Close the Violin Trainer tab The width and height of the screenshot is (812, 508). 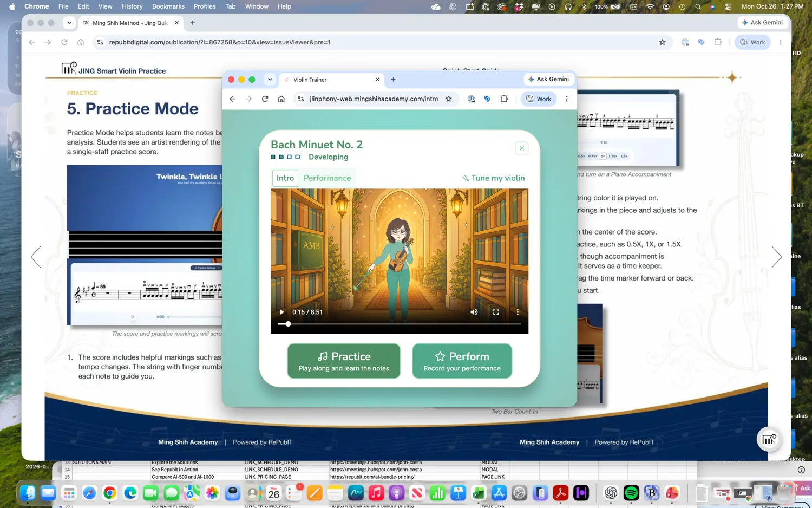click(377, 80)
